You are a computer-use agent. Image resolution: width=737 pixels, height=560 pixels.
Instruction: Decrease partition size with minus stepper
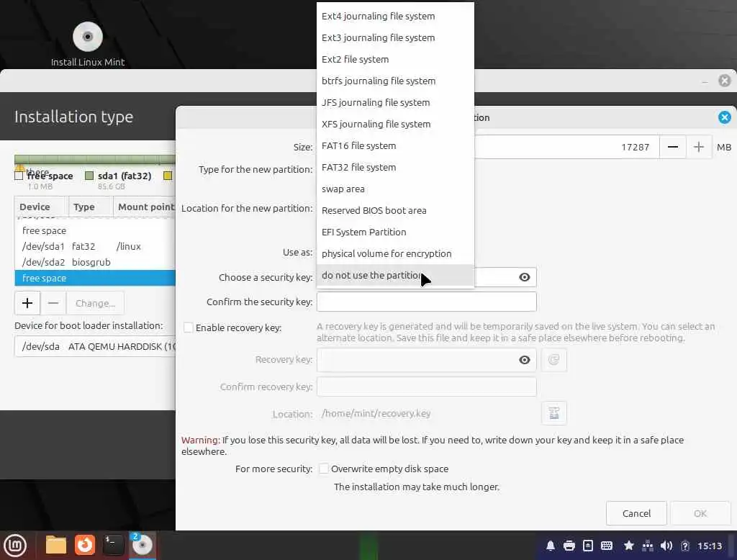coord(673,147)
